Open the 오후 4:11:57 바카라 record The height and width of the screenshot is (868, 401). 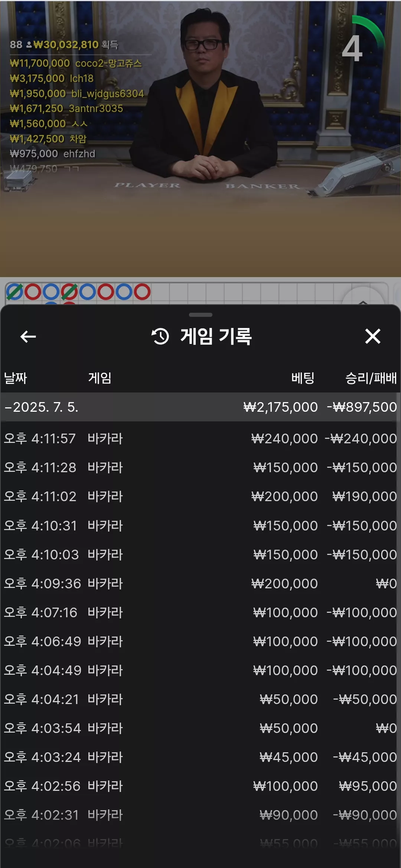click(200, 438)
